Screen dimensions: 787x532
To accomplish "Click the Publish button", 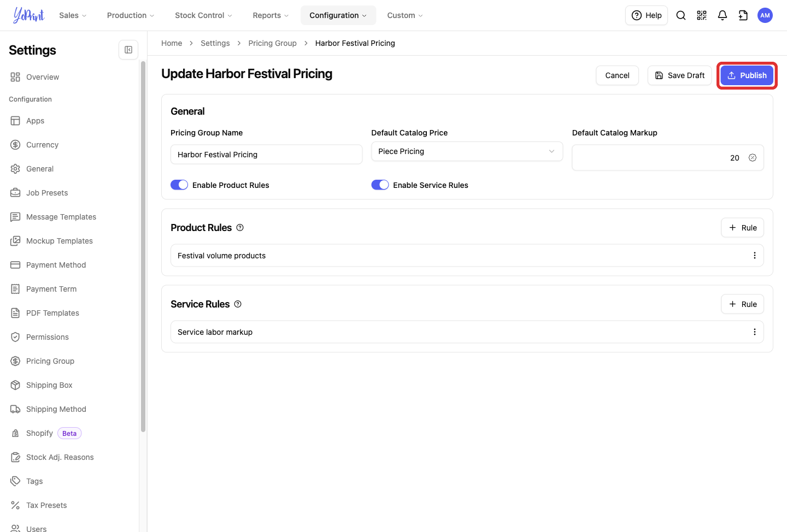I will [747, 75].
